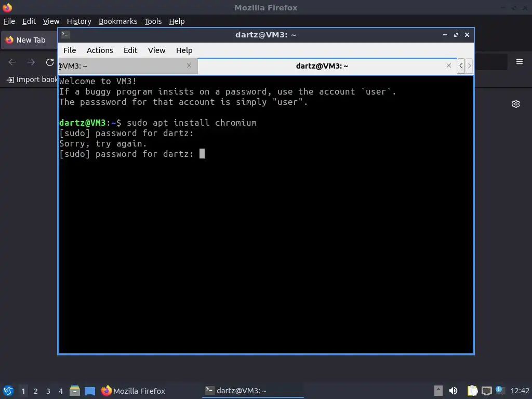532x399 pixels.
Task: Click the network status tray icon
Action: pyautogui.click(x=486, y=391)
